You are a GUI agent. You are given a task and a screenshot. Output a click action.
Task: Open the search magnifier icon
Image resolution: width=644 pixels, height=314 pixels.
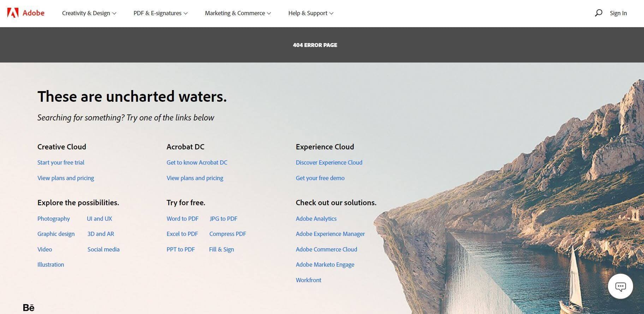pos(598,13)
